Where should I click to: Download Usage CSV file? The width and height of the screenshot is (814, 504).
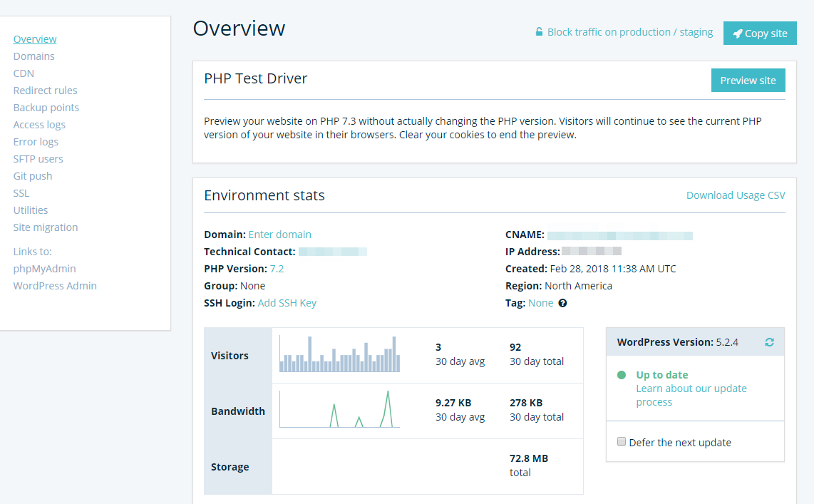(736, 195)
